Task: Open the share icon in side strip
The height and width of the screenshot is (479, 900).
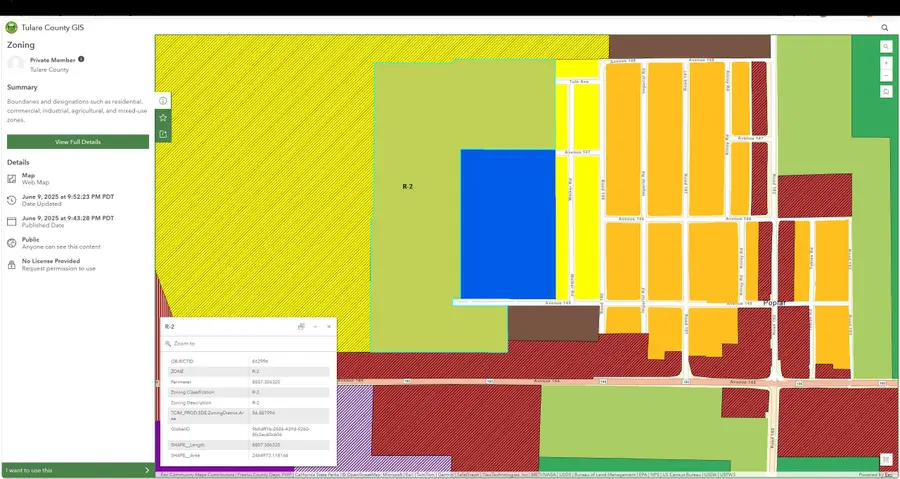Action: [163, 134]
